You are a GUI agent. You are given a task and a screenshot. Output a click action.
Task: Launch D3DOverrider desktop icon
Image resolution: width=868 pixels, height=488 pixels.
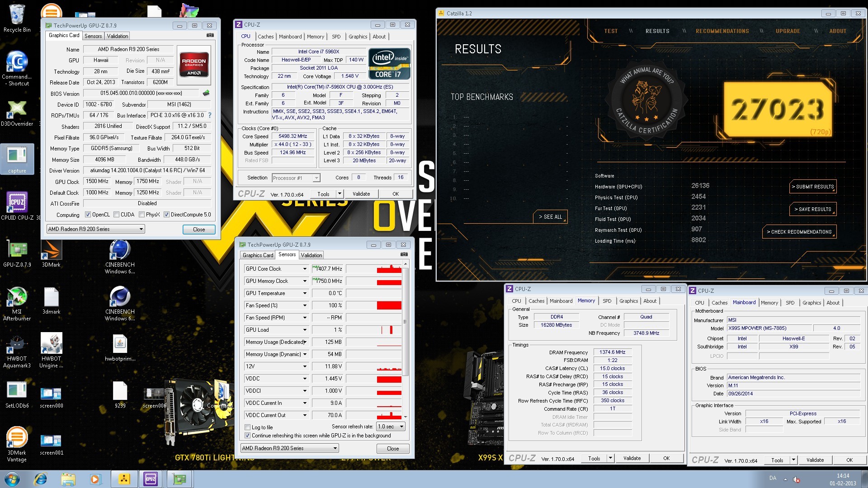coord(17,113)
